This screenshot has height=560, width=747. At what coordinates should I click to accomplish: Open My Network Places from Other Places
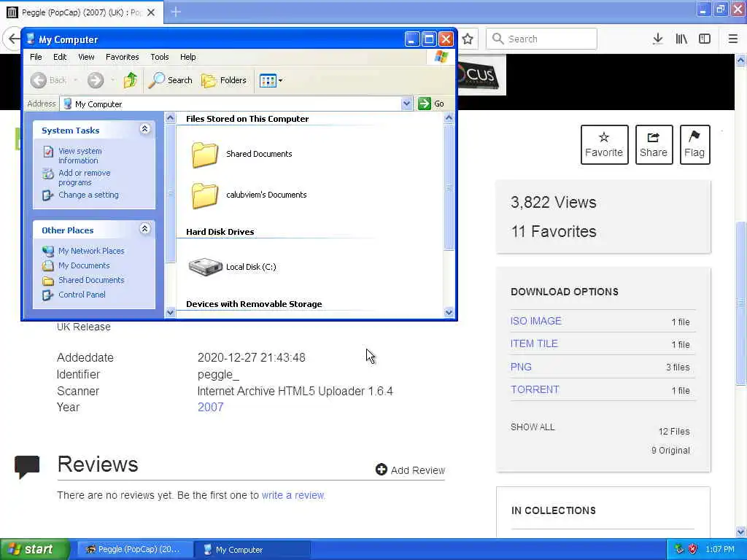(91, 251)
